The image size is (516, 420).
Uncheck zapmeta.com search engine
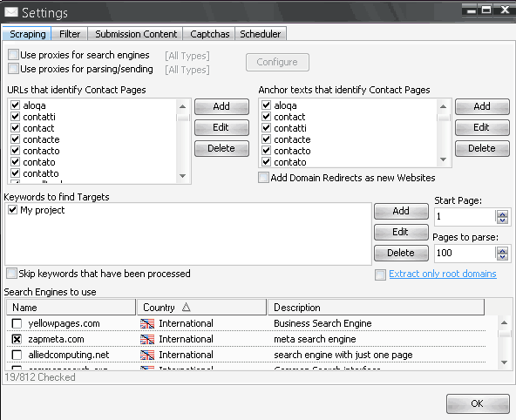coord(17,340)
